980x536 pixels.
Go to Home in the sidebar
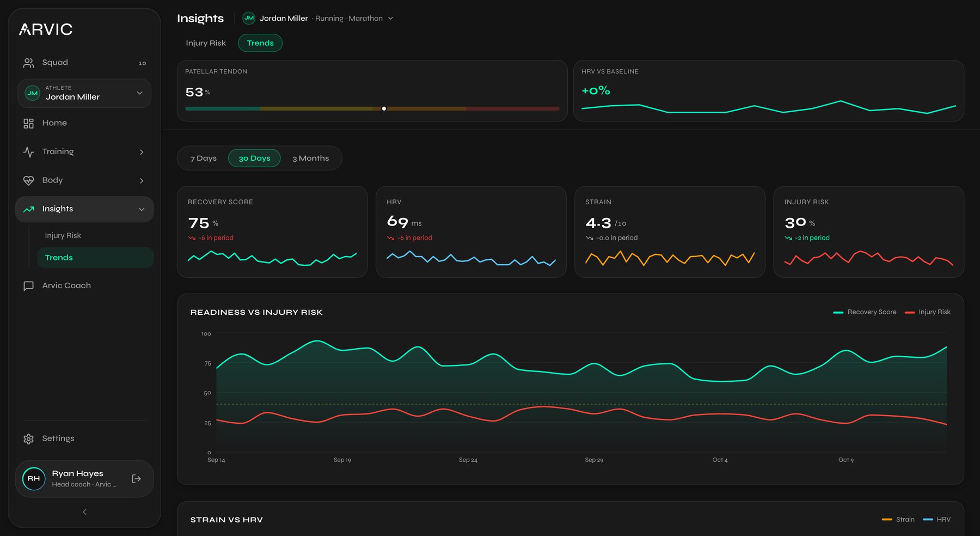84,124
